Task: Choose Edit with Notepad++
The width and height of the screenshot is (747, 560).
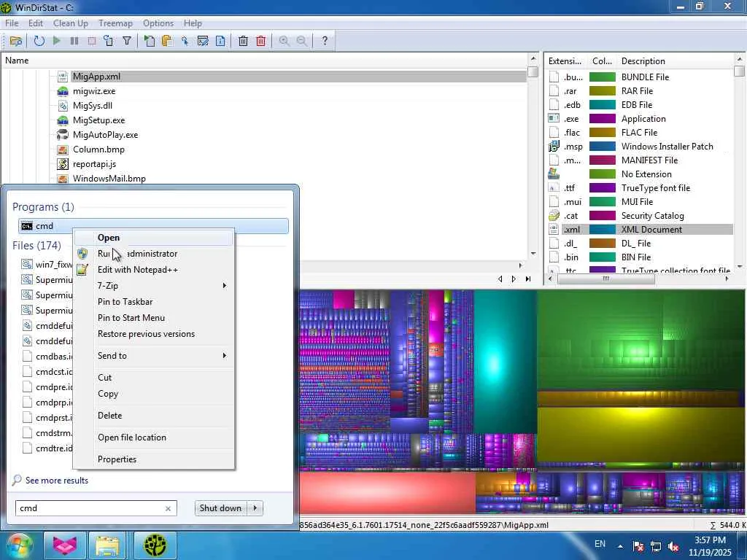Action: (x=153, y=270)
